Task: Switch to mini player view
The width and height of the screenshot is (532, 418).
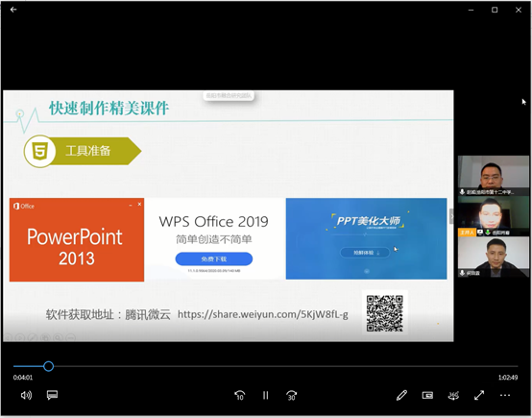Action: [427, 395]
